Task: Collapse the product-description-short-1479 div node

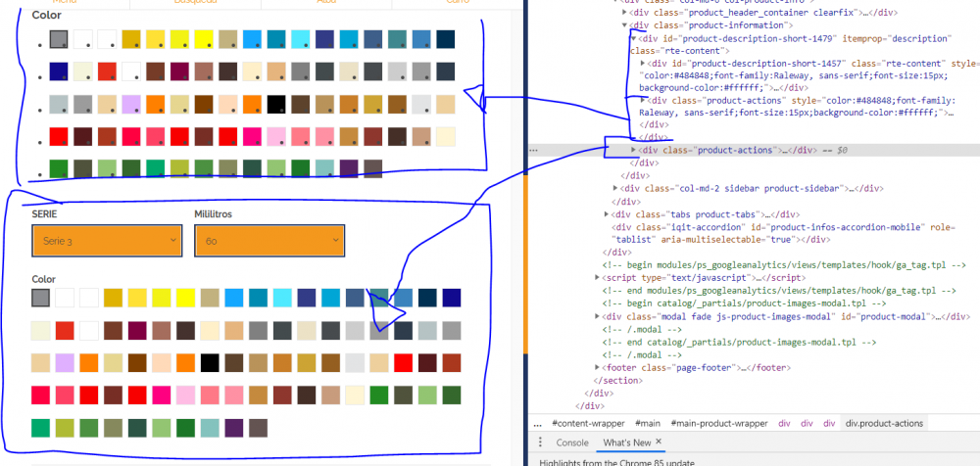Action: (634, 39)
